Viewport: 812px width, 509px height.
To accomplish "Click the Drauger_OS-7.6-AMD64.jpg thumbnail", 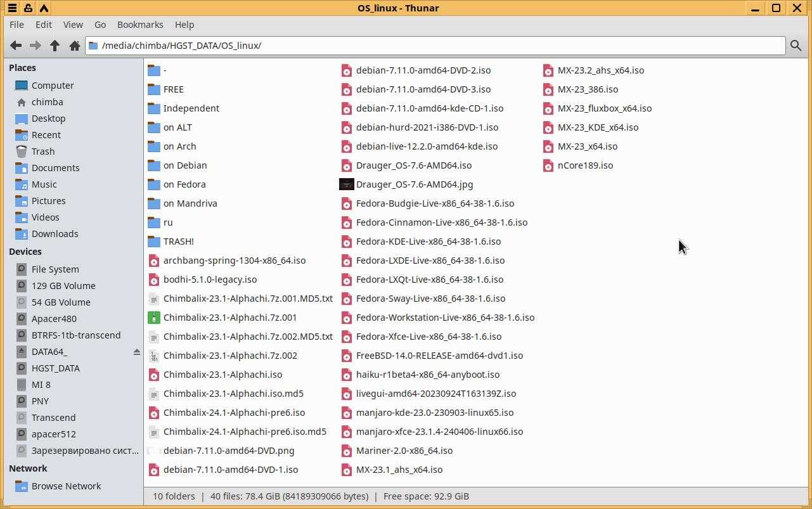I will (x=346, y=184).
